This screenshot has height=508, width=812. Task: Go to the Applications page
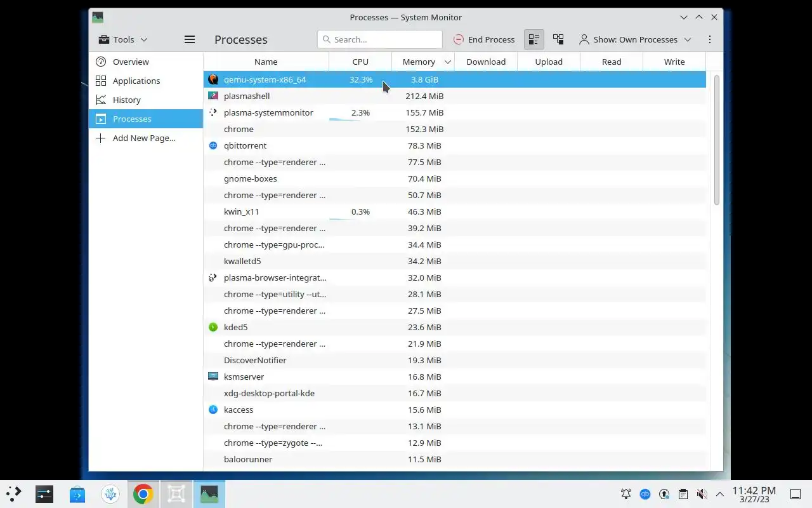(146, 81)
